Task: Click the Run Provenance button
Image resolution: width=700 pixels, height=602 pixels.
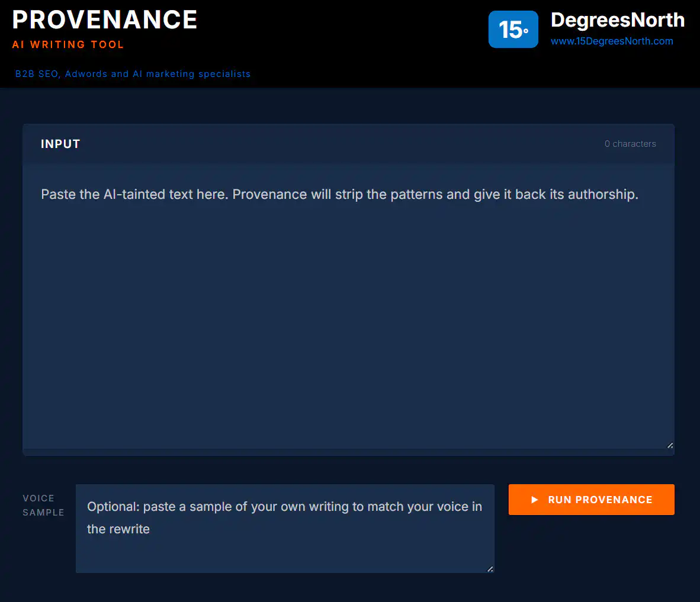Action: click(591, 500)
